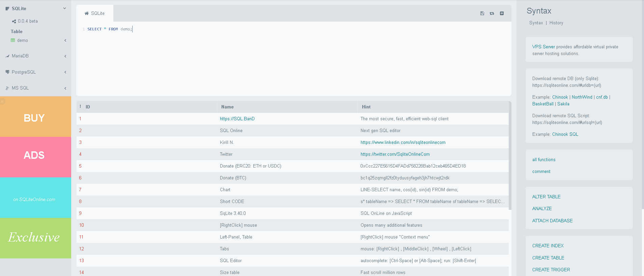This screenshot has height=276, width=644.
Task: Open the ANALYZE syntax link
Action: (542, 208)
